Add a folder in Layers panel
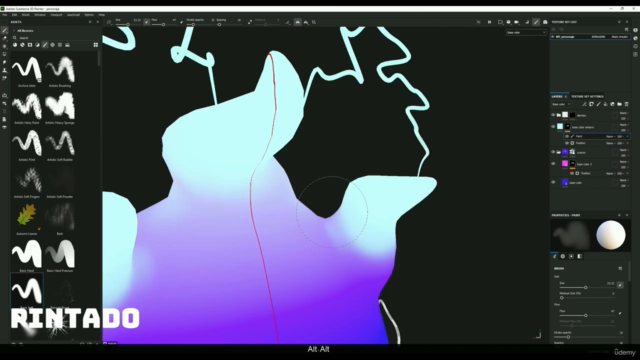Viewport: 640px width, 360px height. pos(619,104)
